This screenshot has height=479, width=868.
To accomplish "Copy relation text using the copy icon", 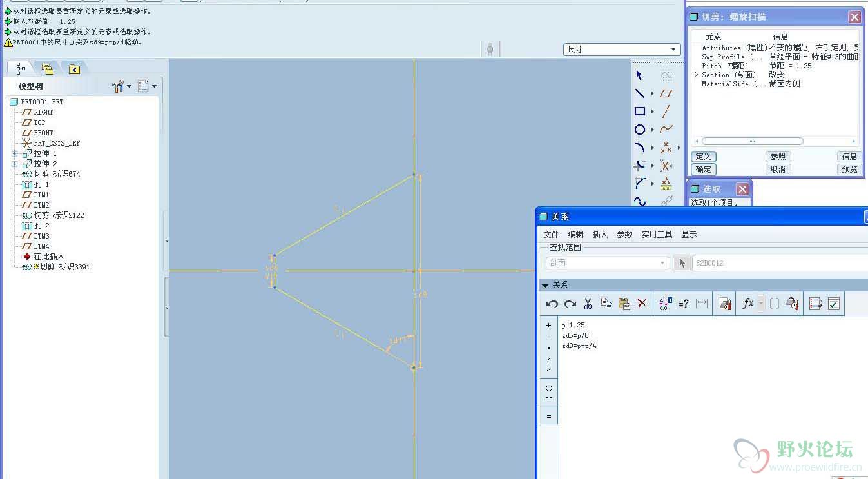I will coord(606,304).
